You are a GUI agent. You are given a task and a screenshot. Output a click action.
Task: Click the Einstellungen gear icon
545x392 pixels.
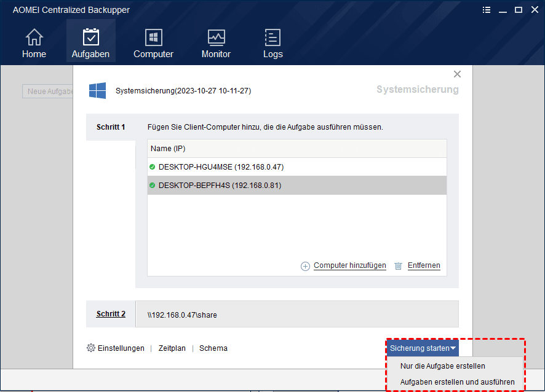[90, 348]
